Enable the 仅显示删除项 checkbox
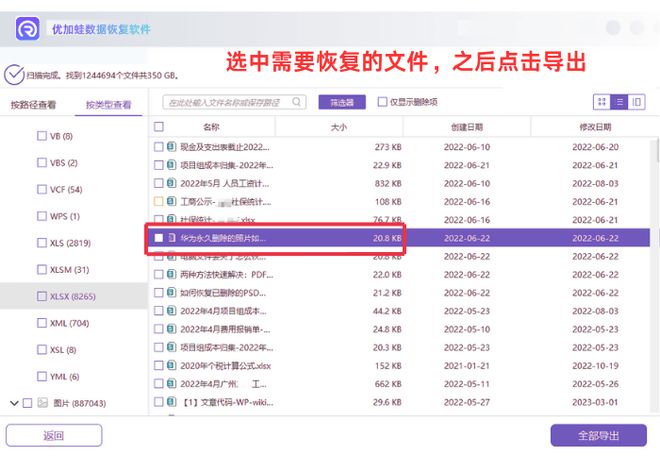 click(382, 101)
